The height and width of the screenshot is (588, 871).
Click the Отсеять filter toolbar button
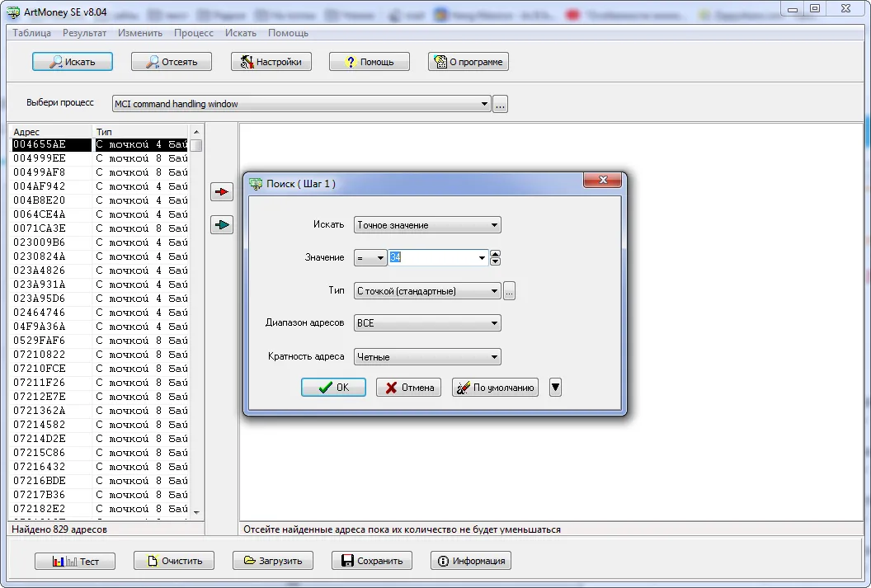171,62
